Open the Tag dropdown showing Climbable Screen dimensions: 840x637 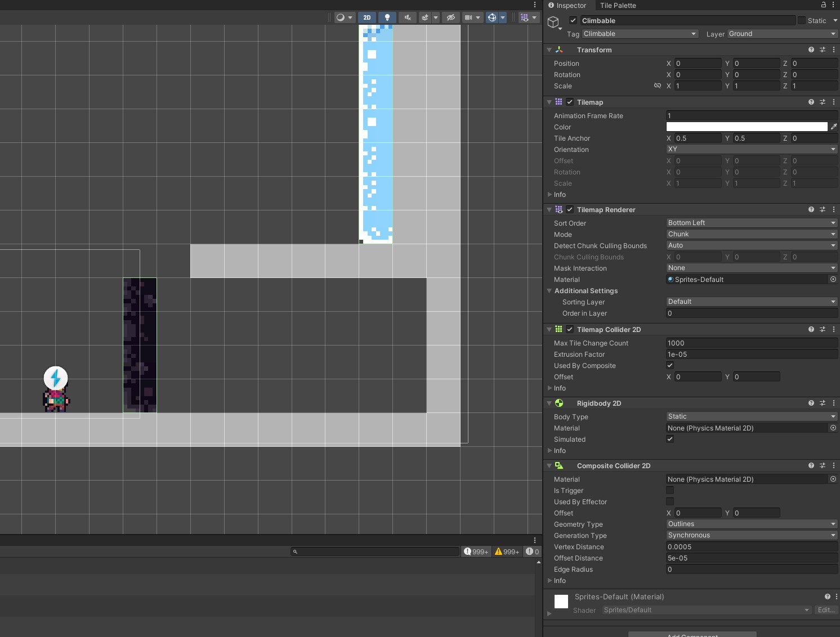point(640,34)
